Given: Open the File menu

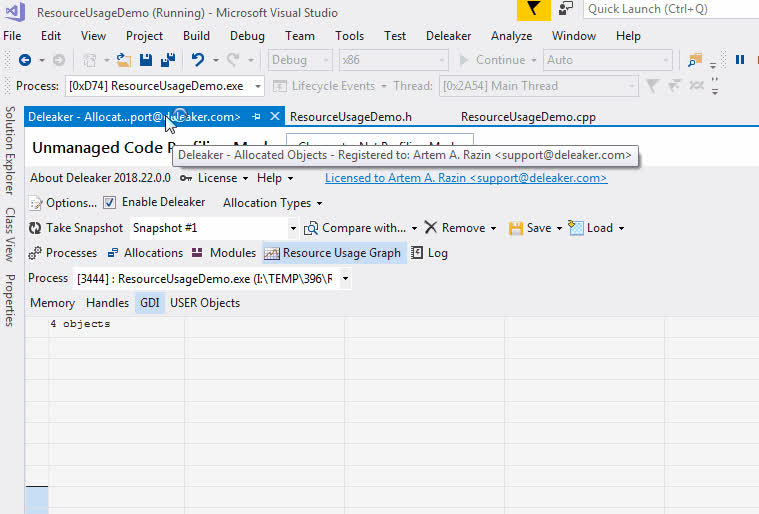Looking at the screenshot, I should point(12,36).
